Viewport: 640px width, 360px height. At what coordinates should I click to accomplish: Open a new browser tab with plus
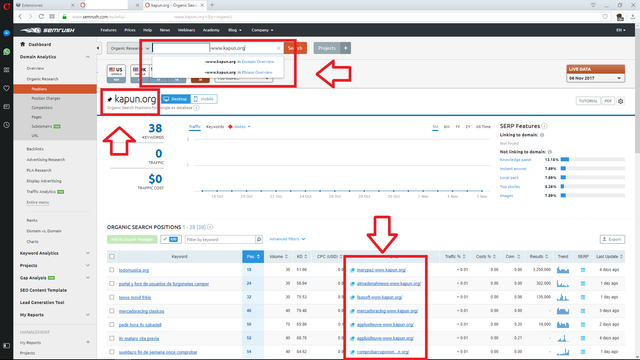point(212,5)
